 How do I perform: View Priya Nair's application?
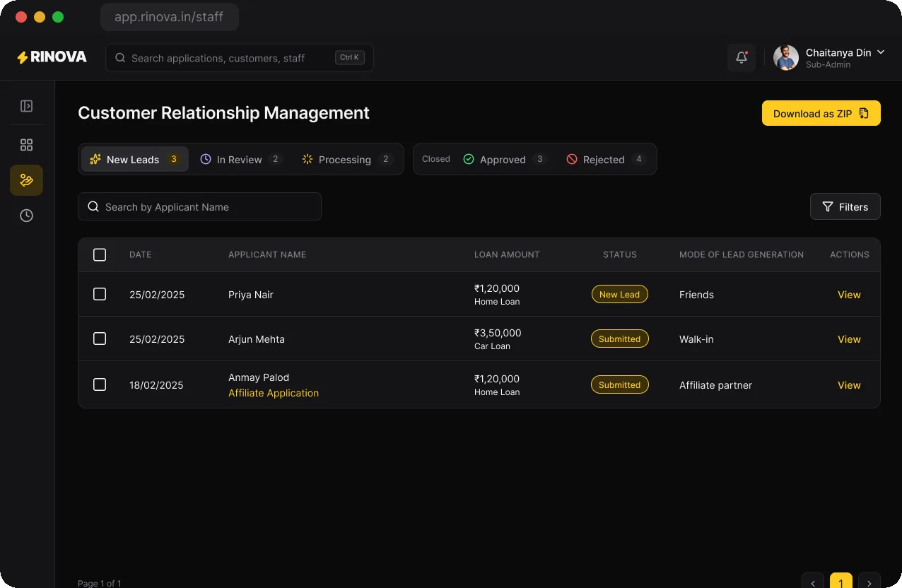(x=849, y=295)
